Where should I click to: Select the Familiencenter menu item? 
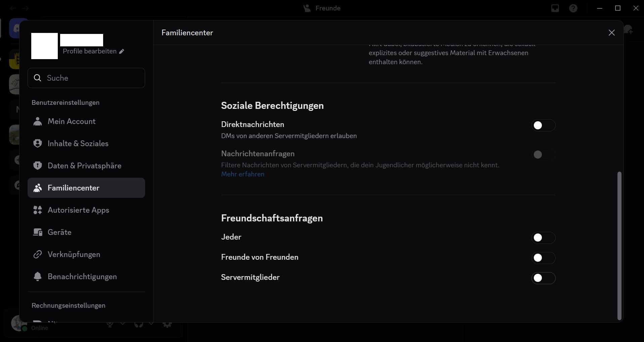pos(74,188)
